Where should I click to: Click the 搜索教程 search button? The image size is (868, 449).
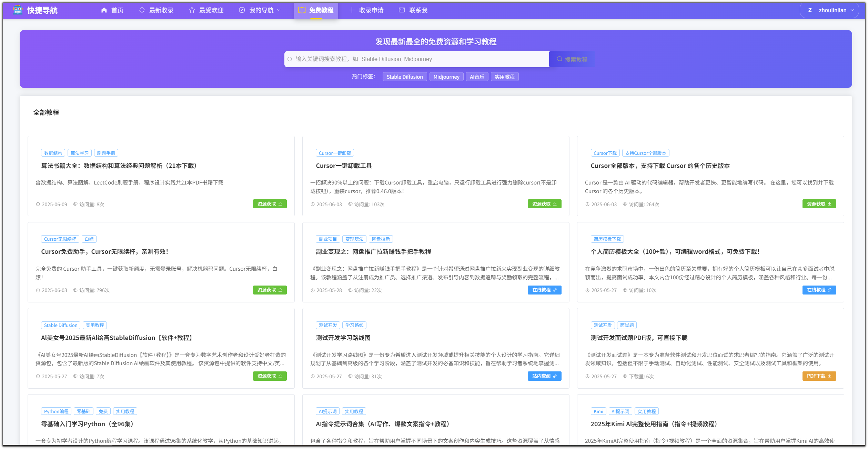click(572, 59)
